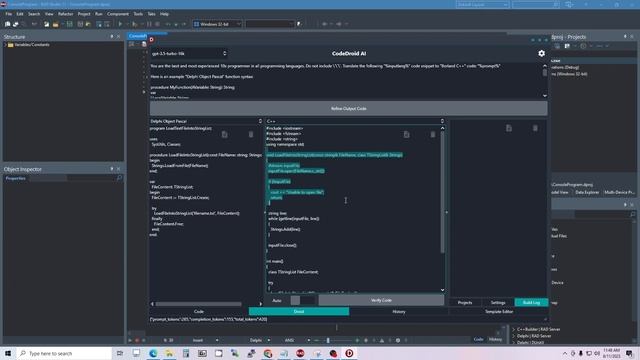Open the Refactor menu
Viewport: 640px width, 360px height.
[65, 14]
